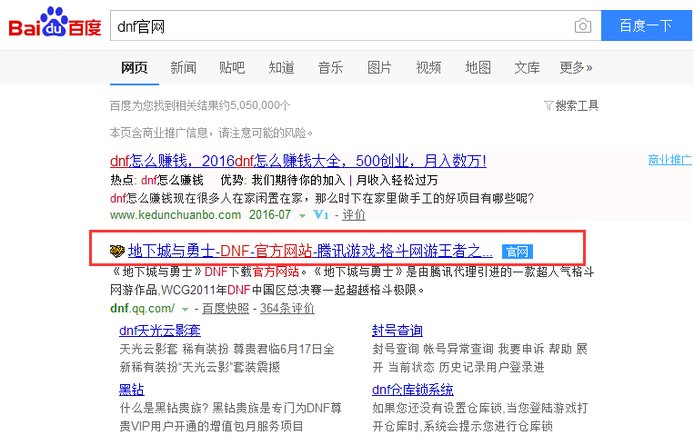The image size is (694, 445).
Task: Open the 百度快照 cached page link
Action: coord(226,309)
